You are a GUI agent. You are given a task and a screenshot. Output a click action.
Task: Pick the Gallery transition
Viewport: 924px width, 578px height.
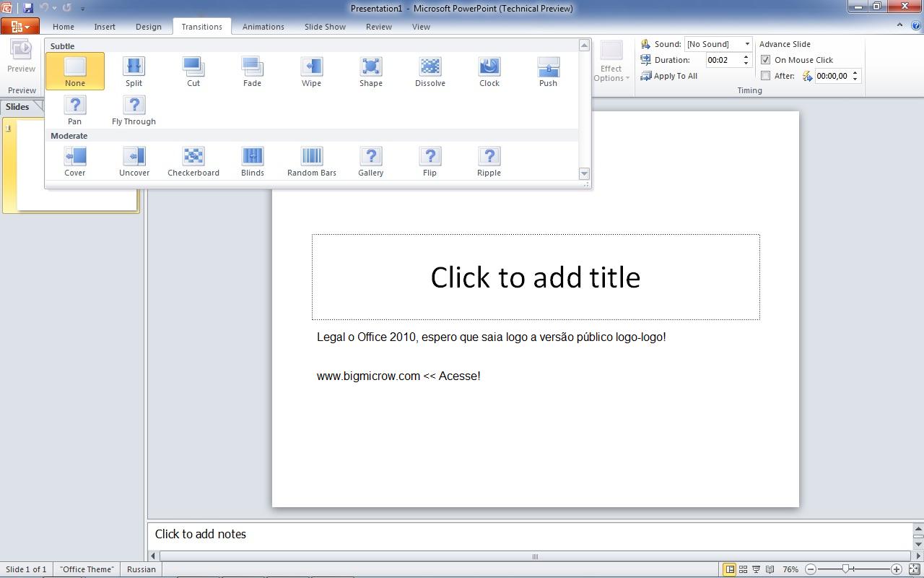(x=371, y=161)
